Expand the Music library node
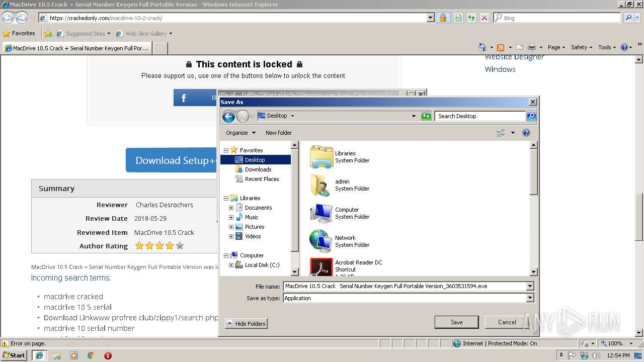Screen dimensions: 644x362 coord(231,217)
